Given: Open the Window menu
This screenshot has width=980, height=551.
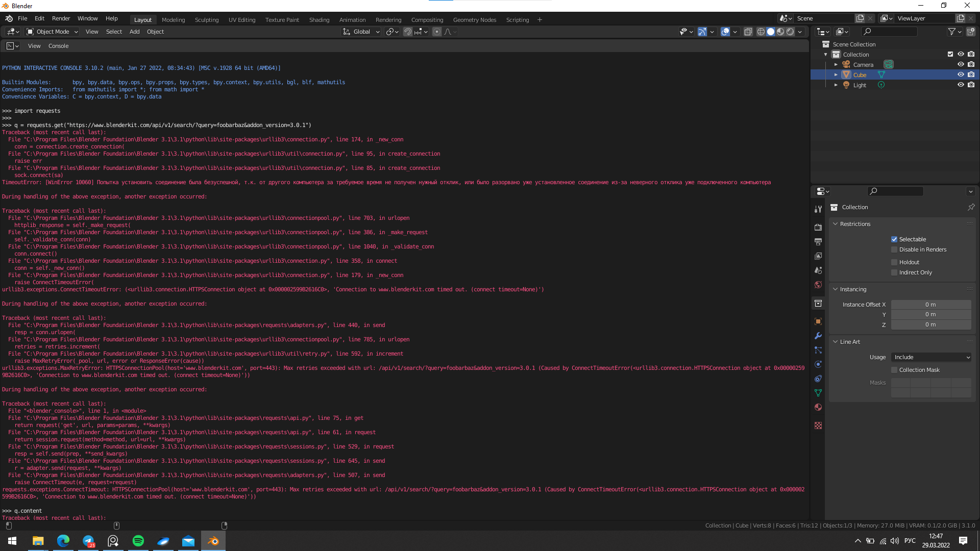Looking at the screenshot, I should tap(87, 18).
